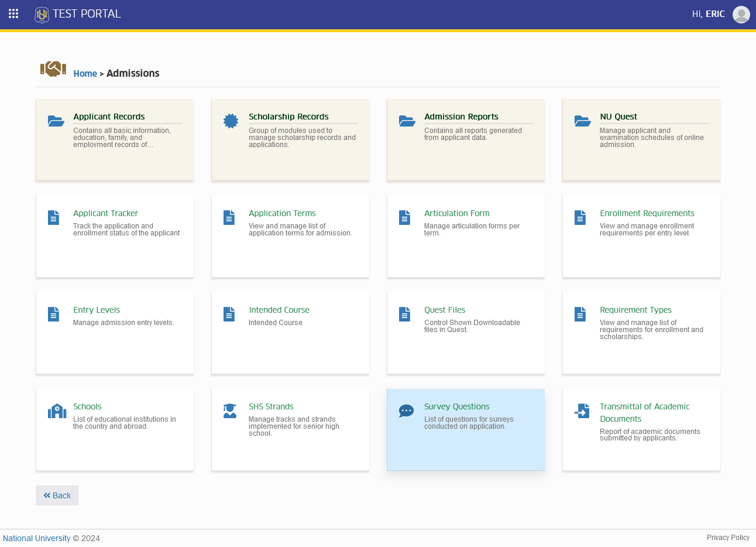The width and height of the screenshot is (756, 547).
Task: Click the Schools building icon
Action: tap(57, 411)
